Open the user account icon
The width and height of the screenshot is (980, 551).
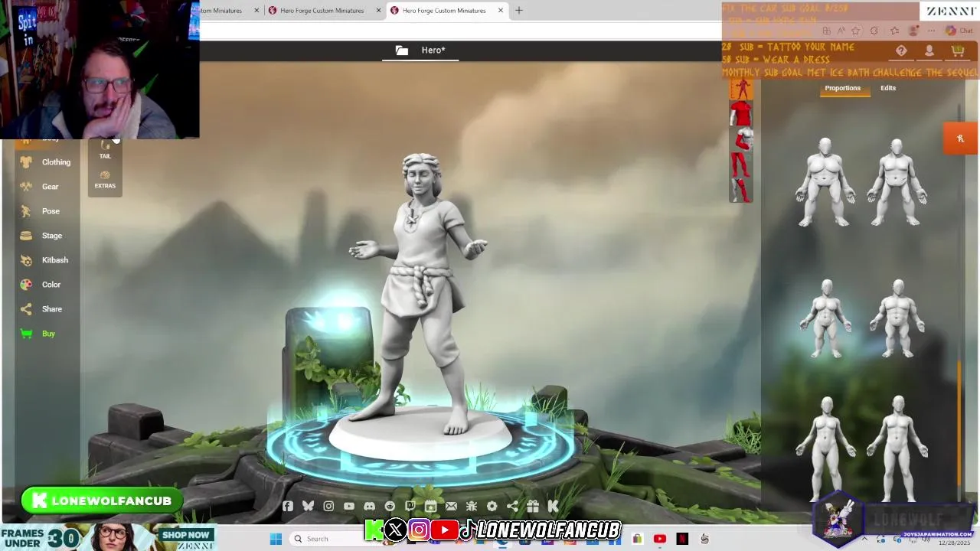pyautogui.click(x=929, y=51)
